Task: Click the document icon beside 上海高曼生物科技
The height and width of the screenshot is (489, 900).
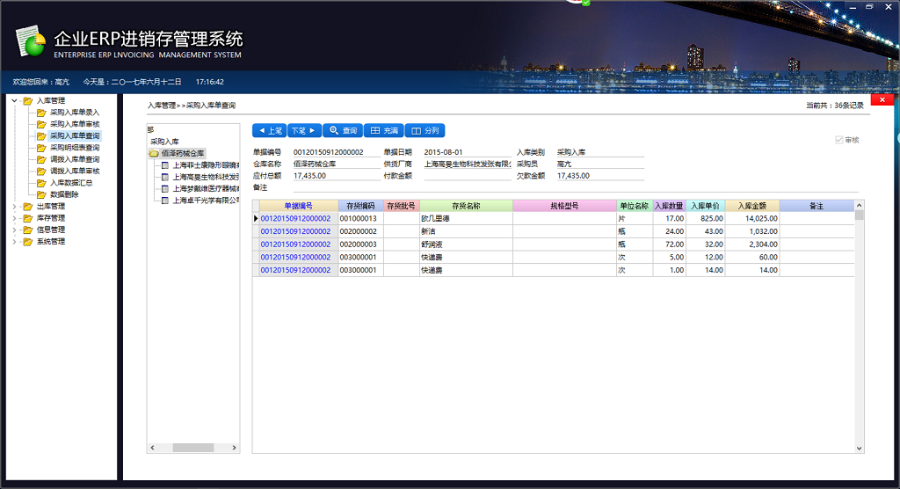Action: (165, 177)
